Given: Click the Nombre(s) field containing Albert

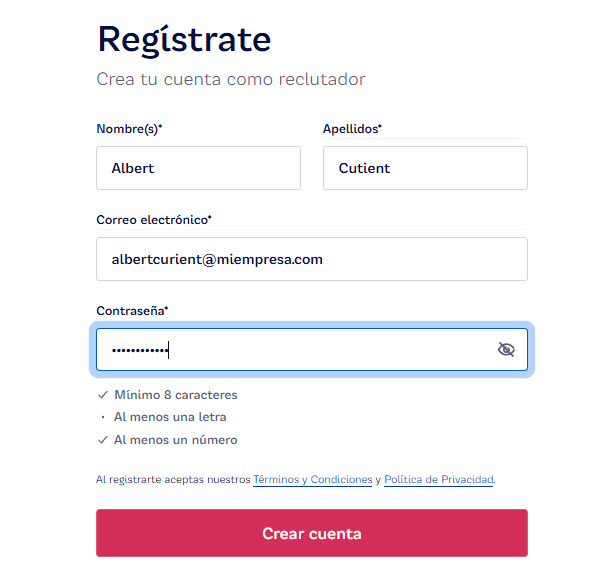Looking at the screenshot, I should point(198,168).
